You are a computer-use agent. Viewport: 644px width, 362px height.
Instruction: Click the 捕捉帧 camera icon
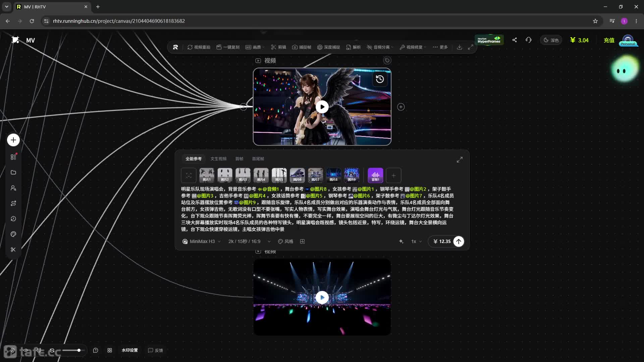(x=294, y=47)
